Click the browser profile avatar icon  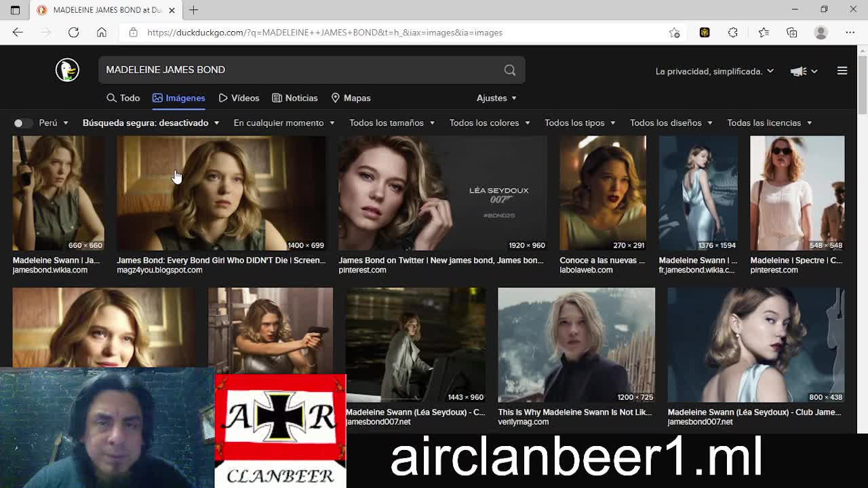point(821,33)
